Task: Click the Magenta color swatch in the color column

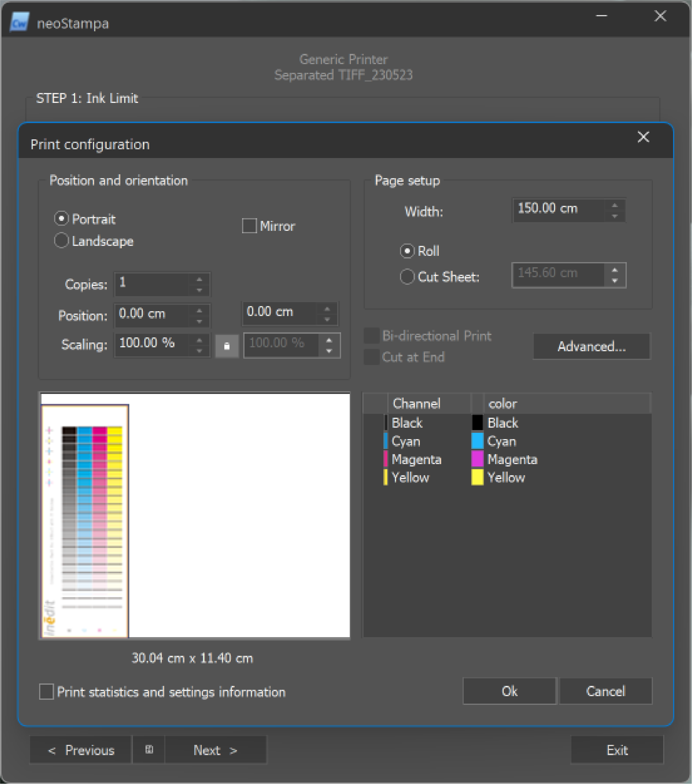Action: (x=478, y=459)
